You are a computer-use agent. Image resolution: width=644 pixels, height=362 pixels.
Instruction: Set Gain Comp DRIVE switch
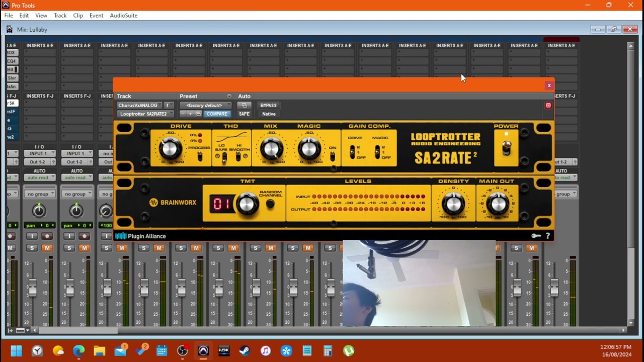click(x=352, y=151)
